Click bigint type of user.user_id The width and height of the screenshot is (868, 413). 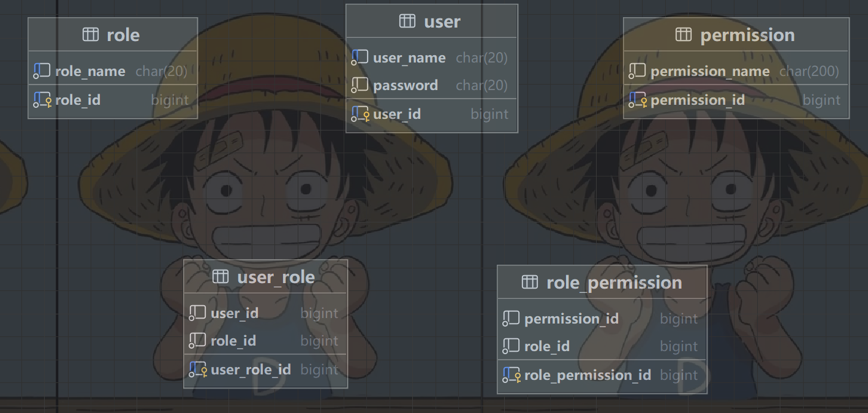point(489,114)
